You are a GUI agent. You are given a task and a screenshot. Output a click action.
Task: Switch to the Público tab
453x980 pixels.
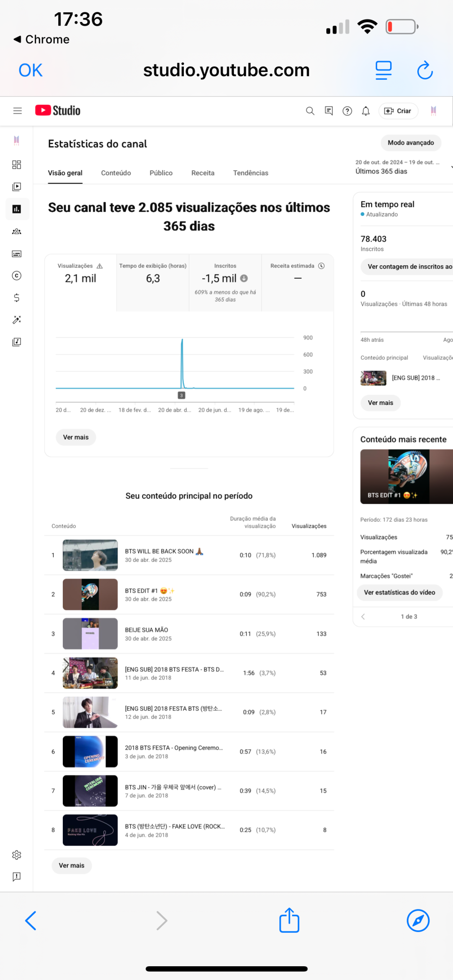click(161, 173)
